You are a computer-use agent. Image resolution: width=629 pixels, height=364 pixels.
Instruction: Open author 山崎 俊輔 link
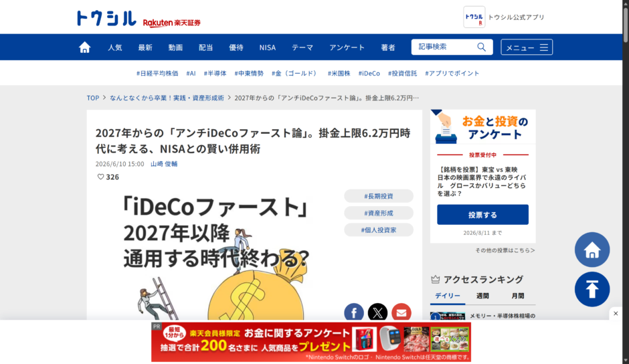point(164,164)
